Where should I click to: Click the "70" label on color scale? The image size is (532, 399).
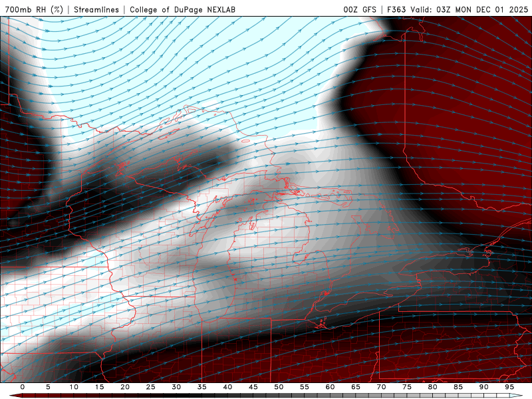[381, 387]
